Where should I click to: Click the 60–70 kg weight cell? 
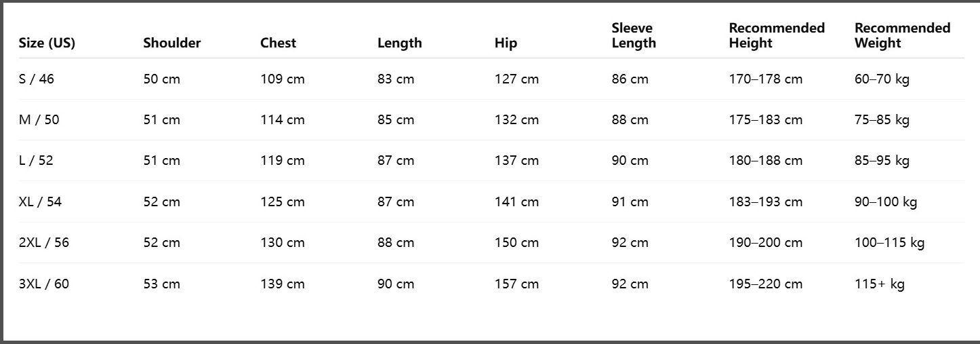pyautogui.click(x=882, y=79)
